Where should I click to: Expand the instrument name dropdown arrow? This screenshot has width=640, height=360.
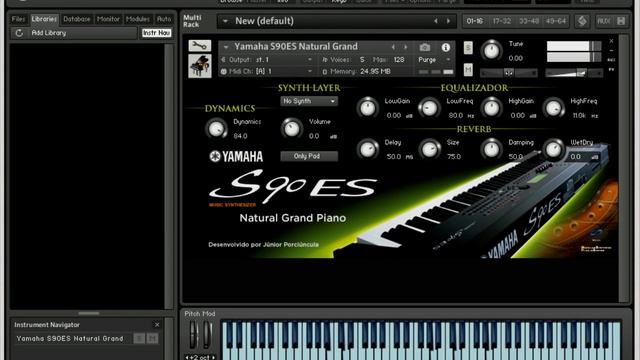click(226, 47)
